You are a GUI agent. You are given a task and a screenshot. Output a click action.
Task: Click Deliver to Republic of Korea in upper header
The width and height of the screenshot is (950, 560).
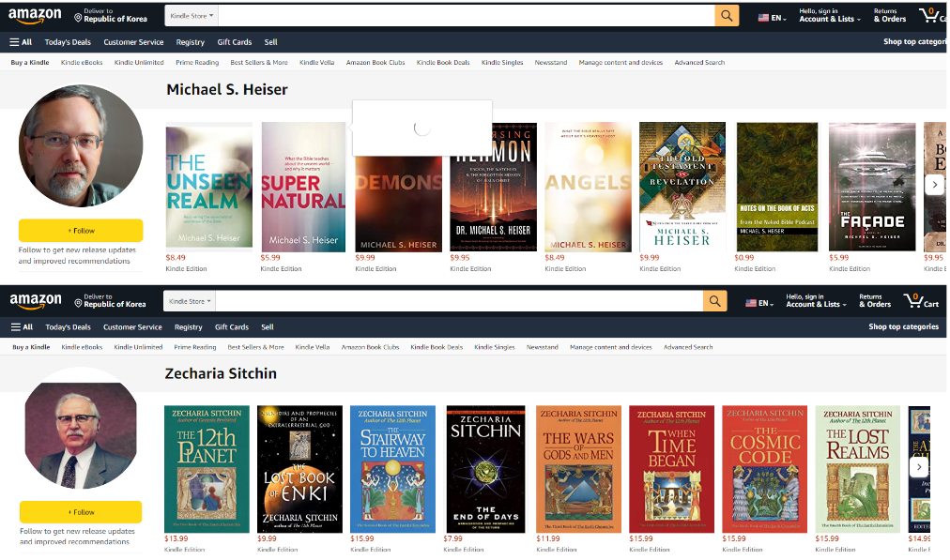(x=111, y=16)
